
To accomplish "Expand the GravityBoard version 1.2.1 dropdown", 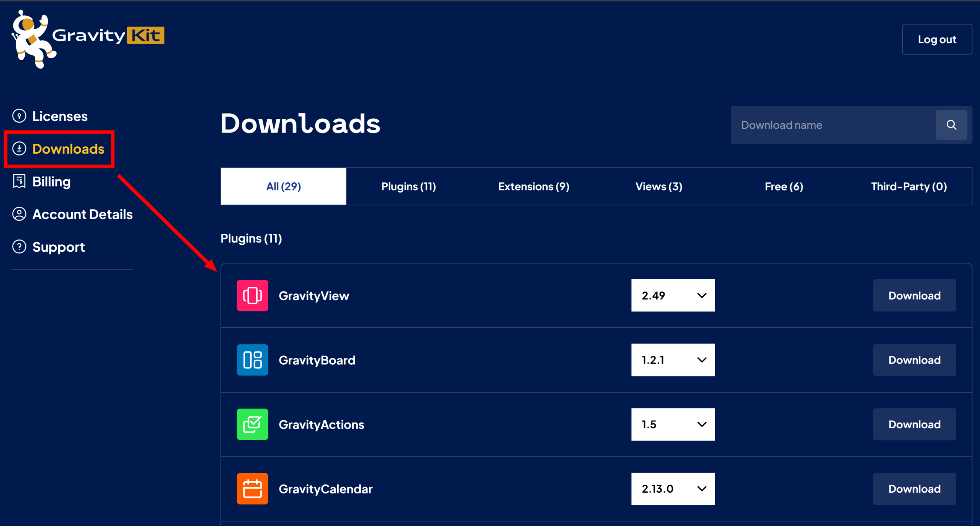I will (673, 360).
